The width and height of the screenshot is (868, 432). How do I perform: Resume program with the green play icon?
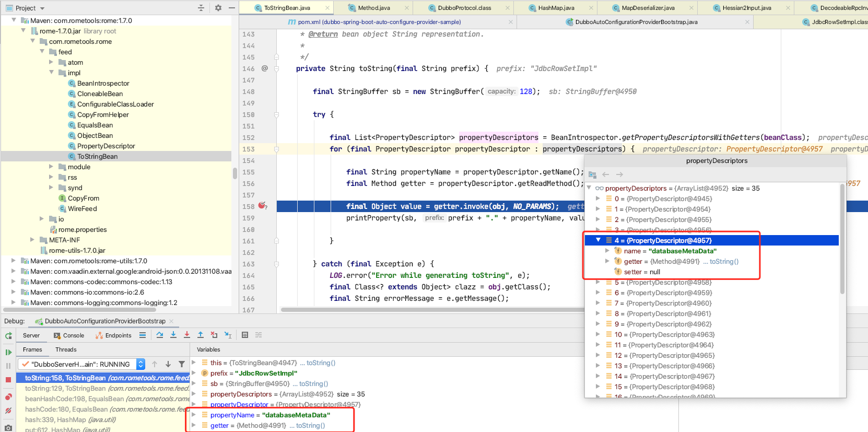coord(8,352)
